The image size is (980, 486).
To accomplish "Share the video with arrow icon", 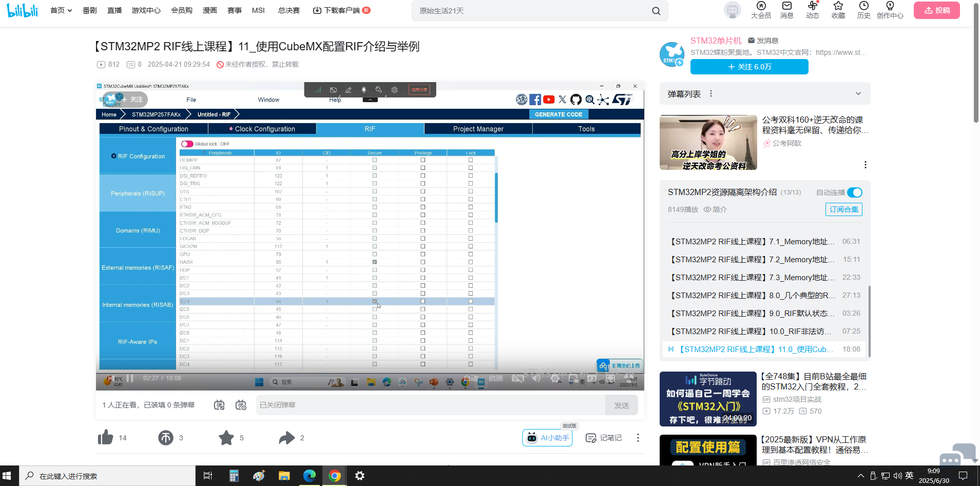I will click(x=286, y=438).
